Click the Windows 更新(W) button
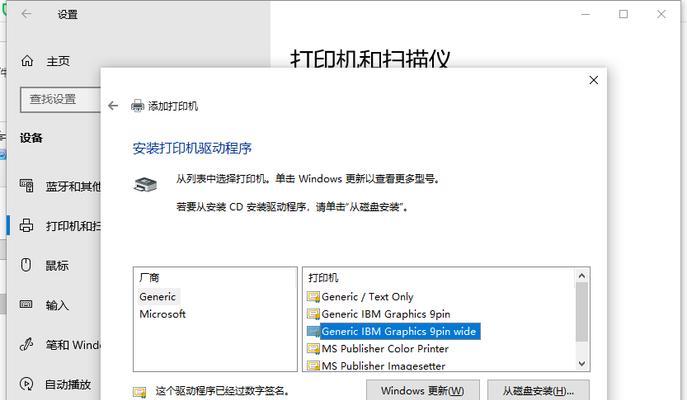Image resolution: width=687 pixels, height=400 pixels. 423,390
